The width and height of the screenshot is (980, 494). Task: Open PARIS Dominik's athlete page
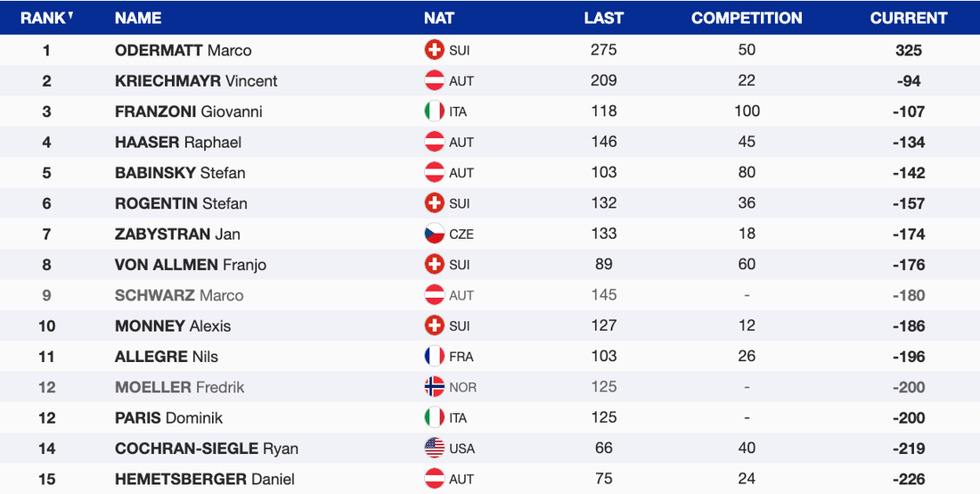pyautogui.click(x=168, y=418)
